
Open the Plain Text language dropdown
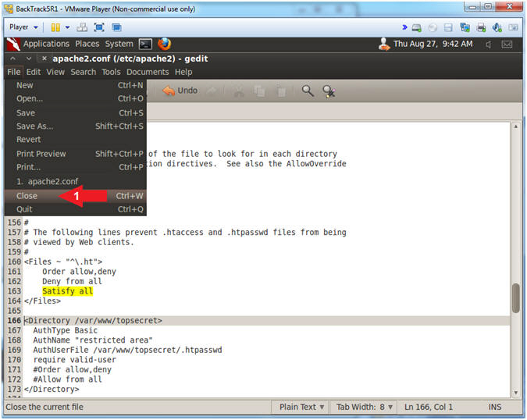point(301,407)
